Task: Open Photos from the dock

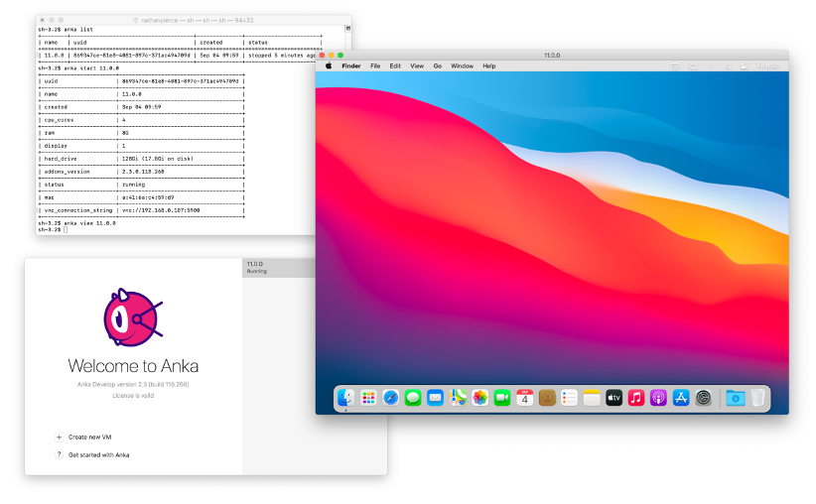Action: pyautogui.click(x=479, y=398)
